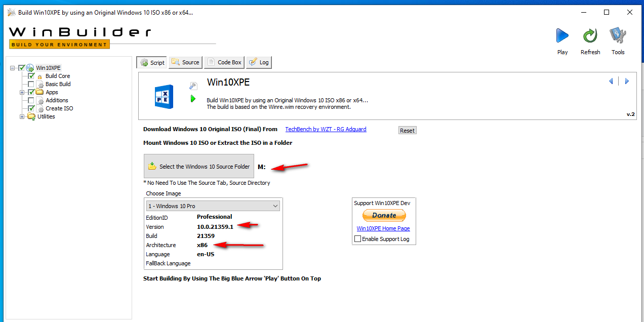Uncheck the Create ISO checkbox
The image size is (644, 322).
pos(31,108)
